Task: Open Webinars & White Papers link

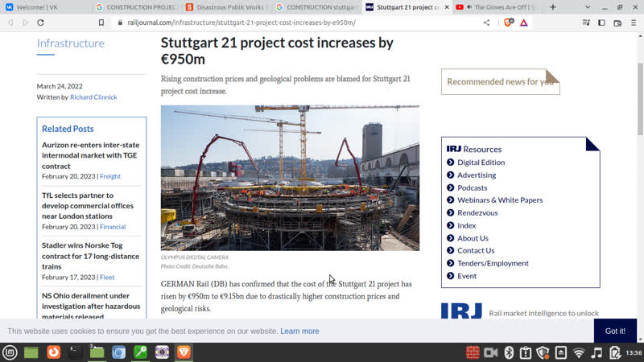Action: (x=500, y=200)
